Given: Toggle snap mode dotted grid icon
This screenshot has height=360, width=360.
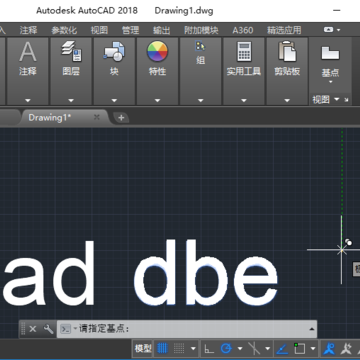Looking at the screenshot, I should (x=179, y=349).
